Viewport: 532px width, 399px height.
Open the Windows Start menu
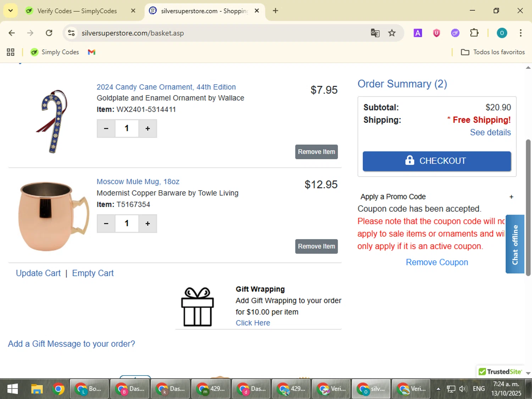[12, 389]
